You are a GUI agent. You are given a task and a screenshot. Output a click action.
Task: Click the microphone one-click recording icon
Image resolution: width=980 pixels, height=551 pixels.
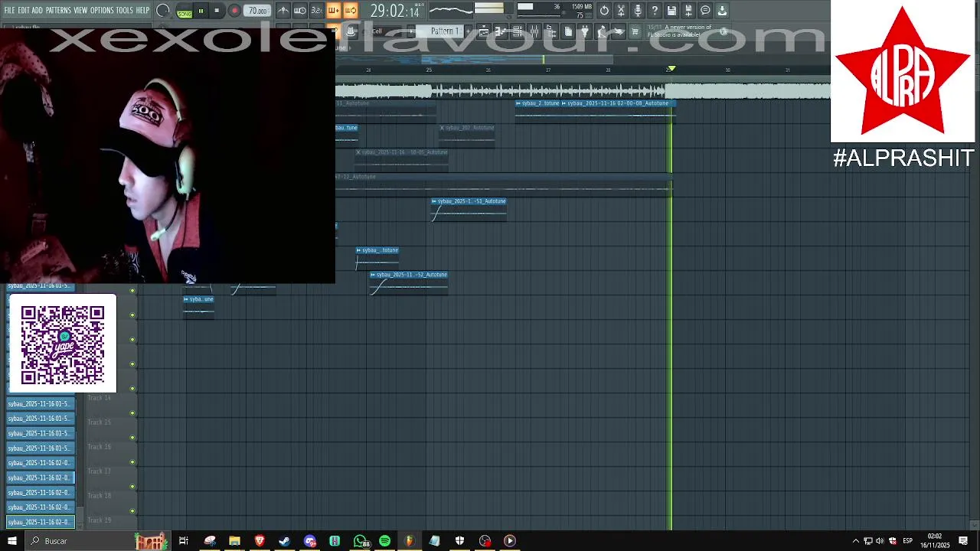pyautogui.click(x=638, y=11)
